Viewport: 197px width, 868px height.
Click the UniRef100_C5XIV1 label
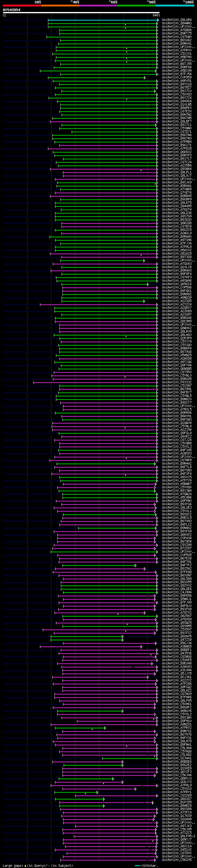[x=176, y=54]
